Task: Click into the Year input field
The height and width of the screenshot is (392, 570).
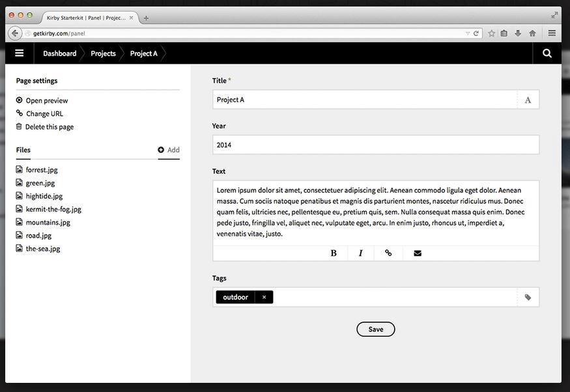Action: 375,145
